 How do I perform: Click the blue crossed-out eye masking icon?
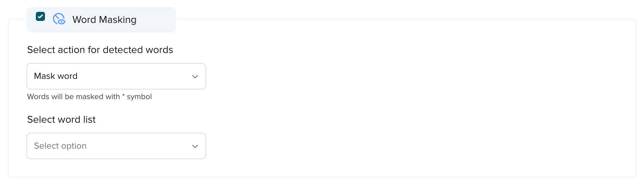pos(59,19)
